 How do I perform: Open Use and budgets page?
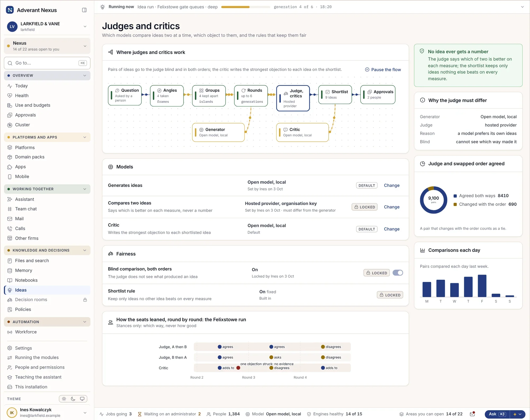click(47, 105)
